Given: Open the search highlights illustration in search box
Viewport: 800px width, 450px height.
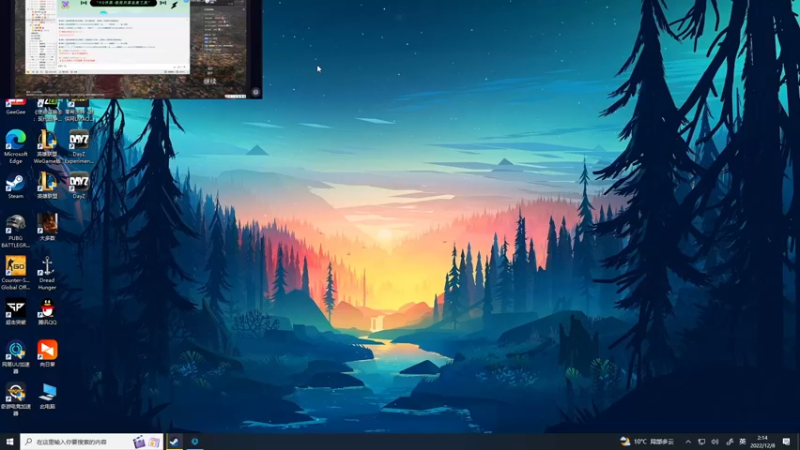Looking at the screenshot, I should click(146, 442).
